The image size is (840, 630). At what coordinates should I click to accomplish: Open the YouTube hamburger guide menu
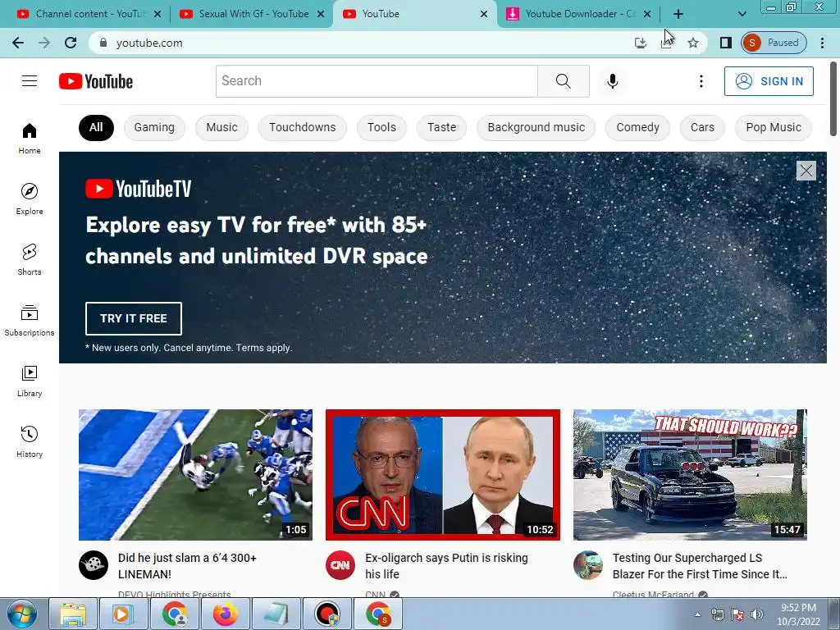pos(30,81)
